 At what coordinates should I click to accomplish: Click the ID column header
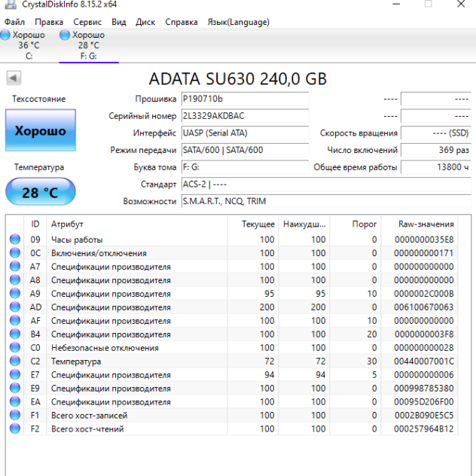pyautogui.click(x=35, y=224)
